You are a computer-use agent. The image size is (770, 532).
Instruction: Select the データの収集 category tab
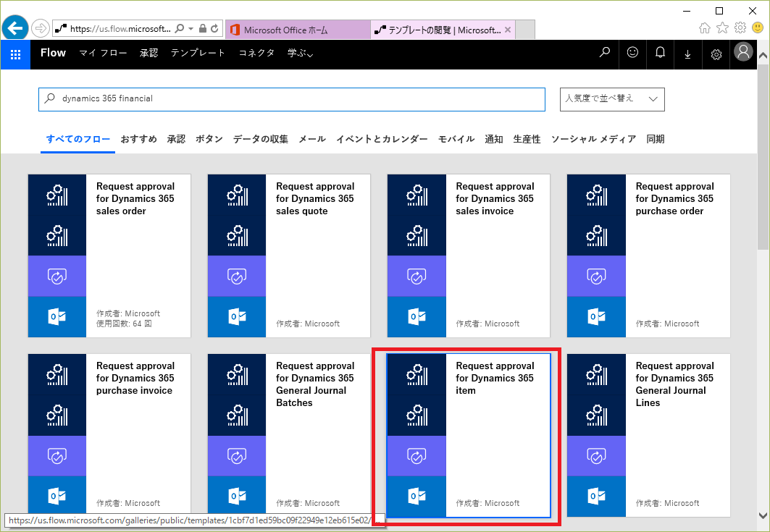[261, 140]
